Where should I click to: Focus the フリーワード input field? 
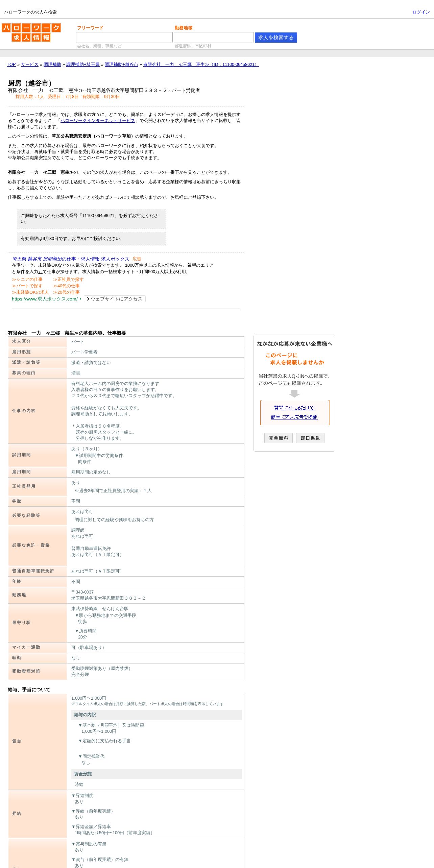(124, 37)
